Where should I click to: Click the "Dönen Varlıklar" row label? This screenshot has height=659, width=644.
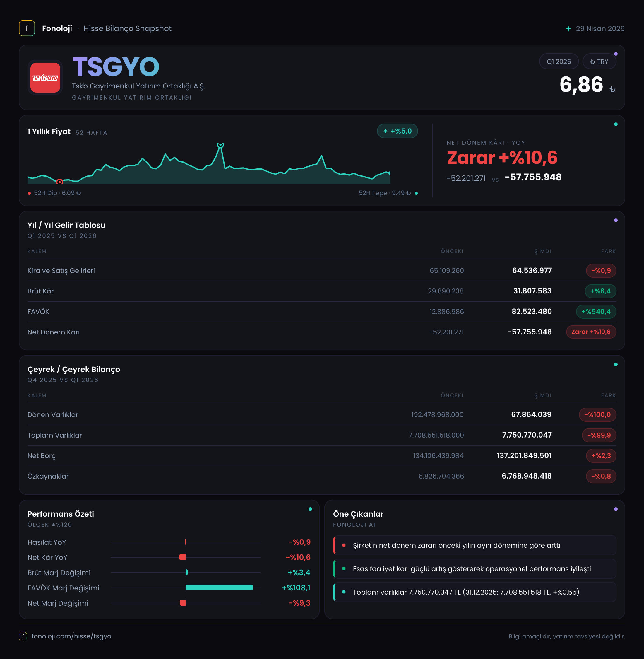[53, 415]
